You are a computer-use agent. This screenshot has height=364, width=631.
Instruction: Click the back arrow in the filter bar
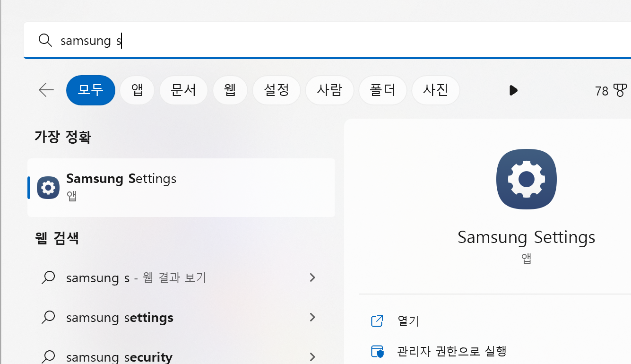coord(46,90)
